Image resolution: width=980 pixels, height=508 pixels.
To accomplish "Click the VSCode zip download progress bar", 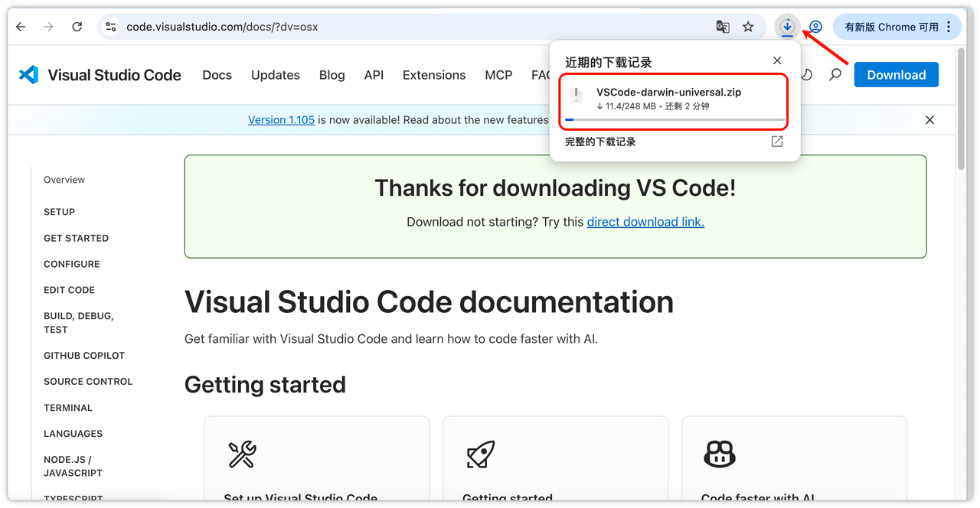I will coord(674,120).
